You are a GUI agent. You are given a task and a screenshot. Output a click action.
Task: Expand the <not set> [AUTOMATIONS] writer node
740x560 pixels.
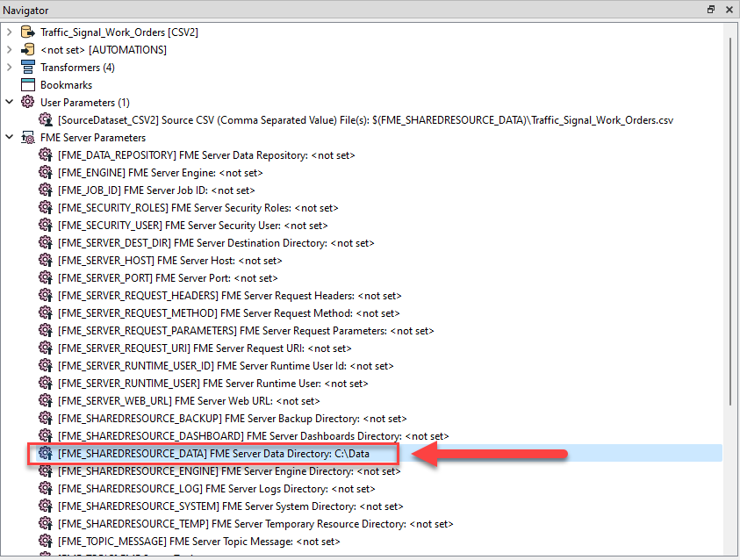tap(9, 49)
